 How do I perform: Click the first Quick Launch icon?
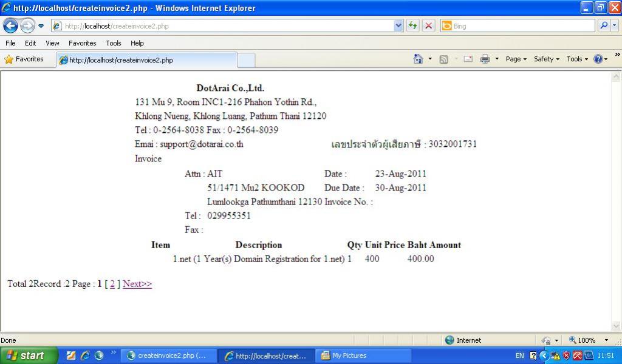(x=71, y=356)
